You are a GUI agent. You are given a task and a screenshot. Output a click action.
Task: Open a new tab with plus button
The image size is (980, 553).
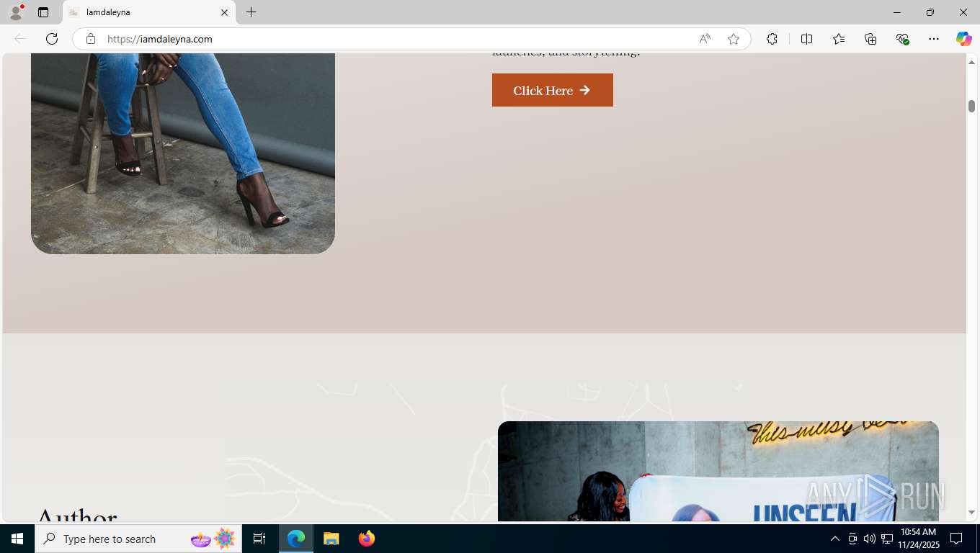[x=251, y=12]
